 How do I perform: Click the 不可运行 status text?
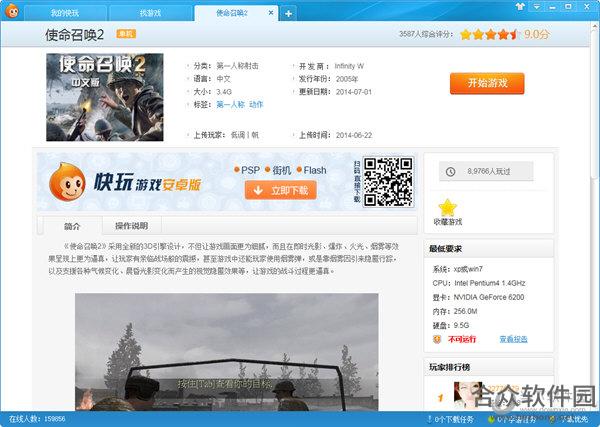pos(462,339)
